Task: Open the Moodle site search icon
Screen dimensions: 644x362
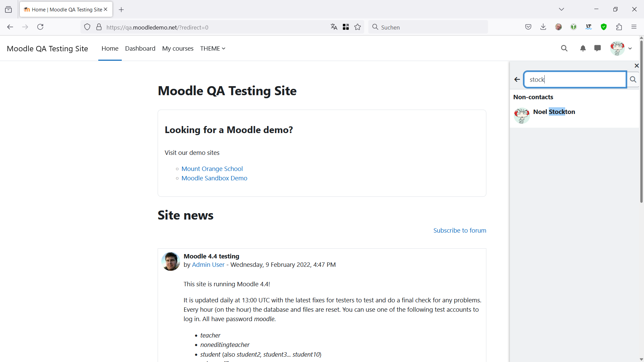Action: [x=564, y=48]
